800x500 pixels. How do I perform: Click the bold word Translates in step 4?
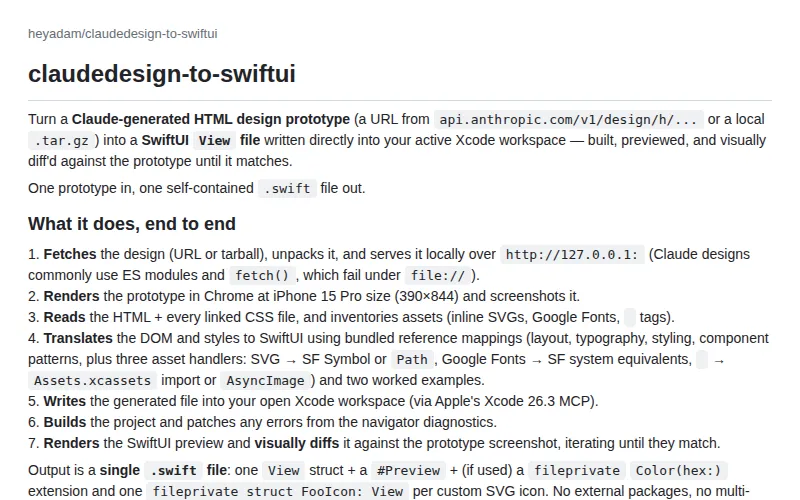[x=78, y=338]
